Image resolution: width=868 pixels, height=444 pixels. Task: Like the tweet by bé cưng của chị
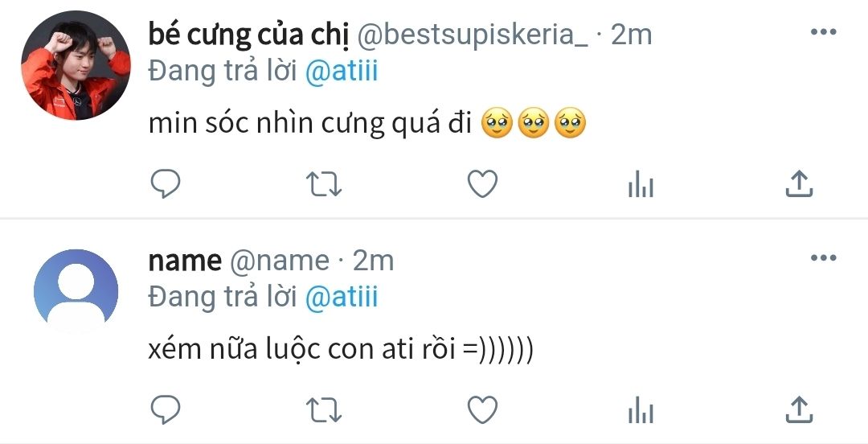coord(482,186)
